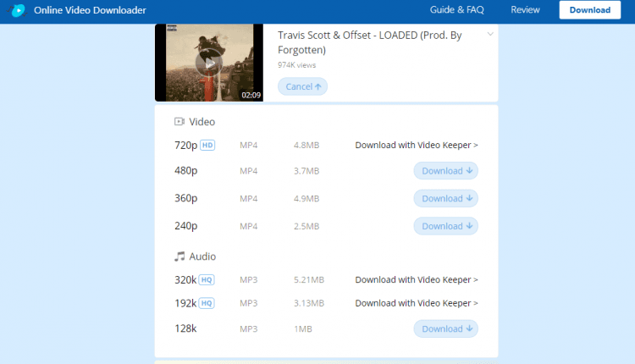Open the Guide & FAQ menu item
635x364 pixels.
(457, 9)
